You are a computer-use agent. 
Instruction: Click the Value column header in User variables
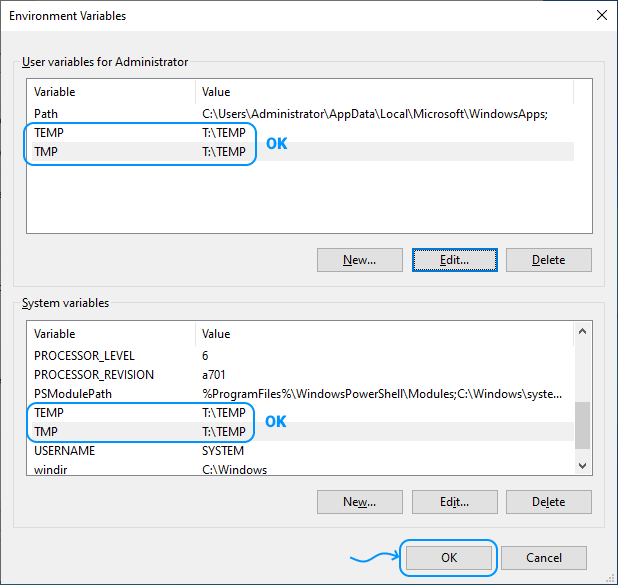384,92
